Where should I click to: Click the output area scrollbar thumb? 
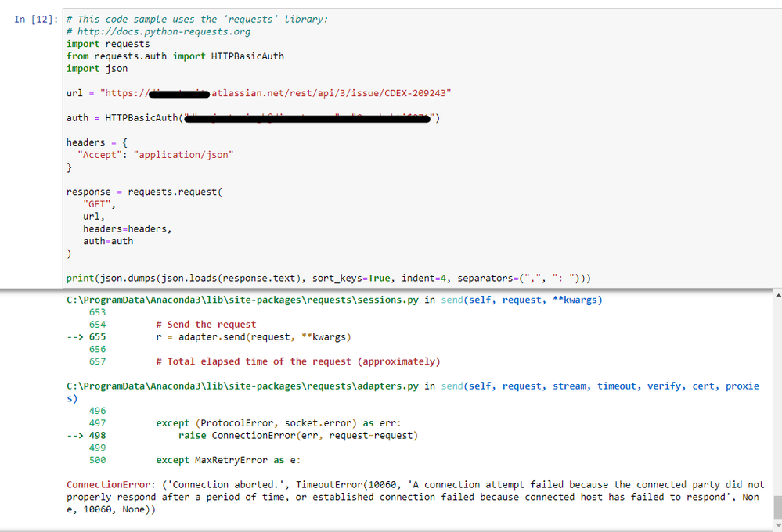tap(777, 508)
